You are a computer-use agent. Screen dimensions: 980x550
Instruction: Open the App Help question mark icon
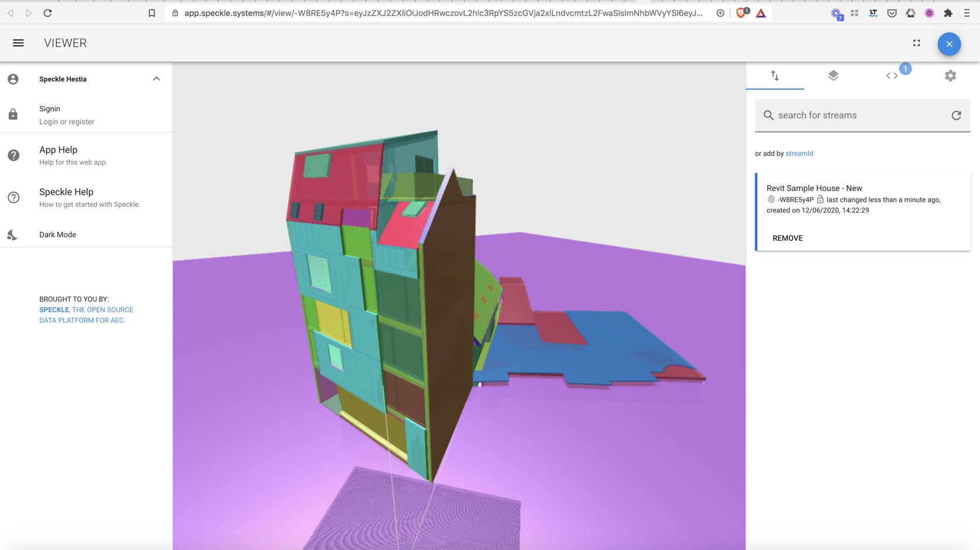(x=13, y=155)
